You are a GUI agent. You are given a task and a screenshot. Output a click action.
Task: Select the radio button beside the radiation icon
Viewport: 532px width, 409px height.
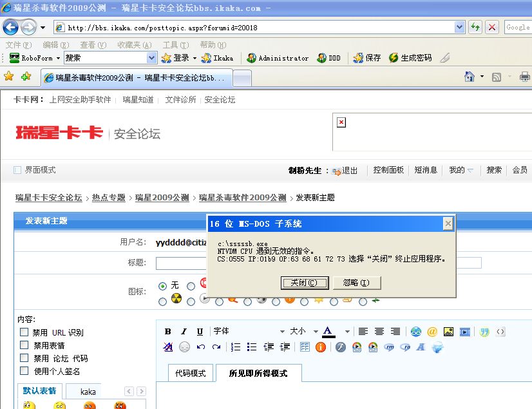(x=162, y=301)
